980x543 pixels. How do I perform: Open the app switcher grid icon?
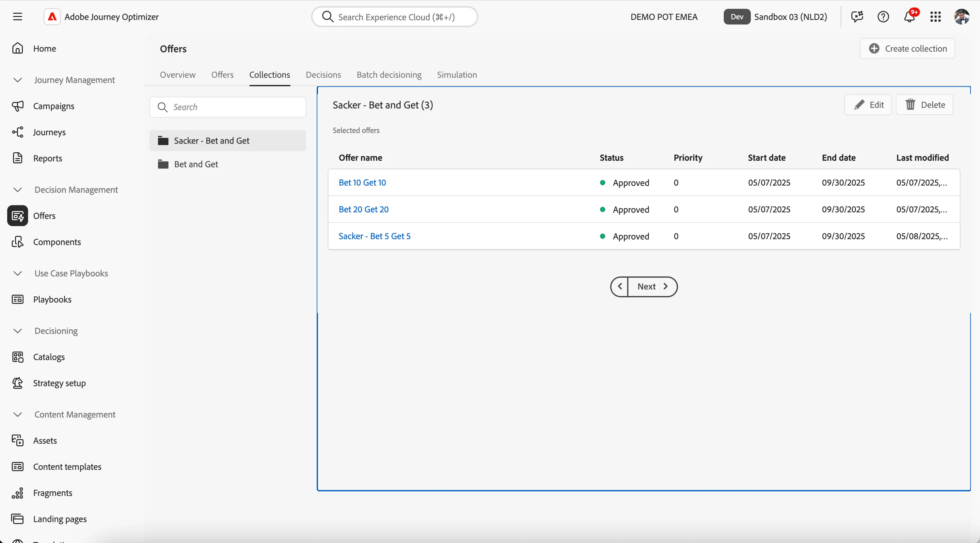click(936, 17)
